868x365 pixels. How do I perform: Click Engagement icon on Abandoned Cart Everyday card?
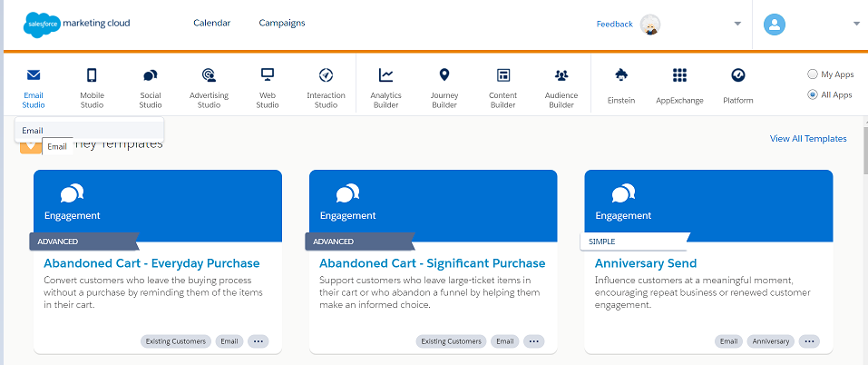tap(72, 193)
